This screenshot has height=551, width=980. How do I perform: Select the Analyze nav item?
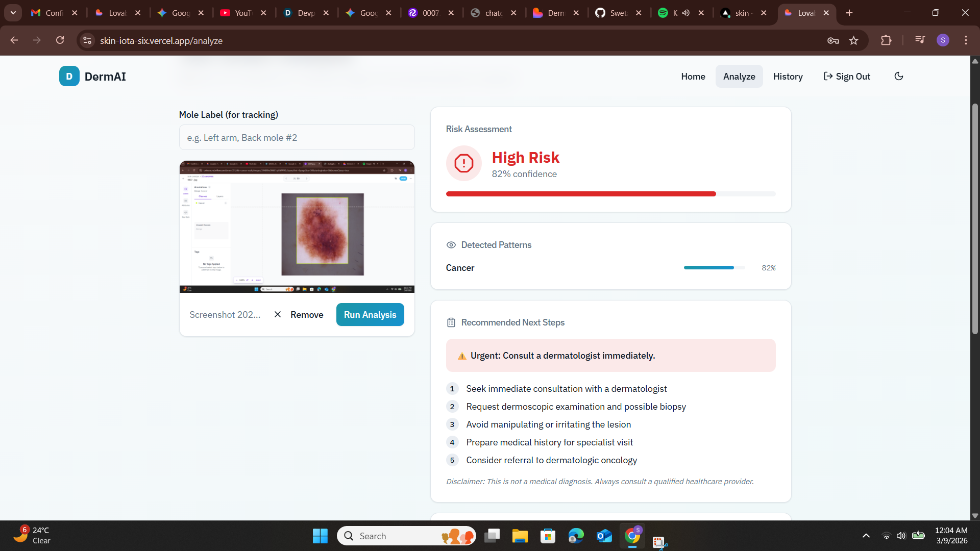pyautogui.click(x=739, y=77)
